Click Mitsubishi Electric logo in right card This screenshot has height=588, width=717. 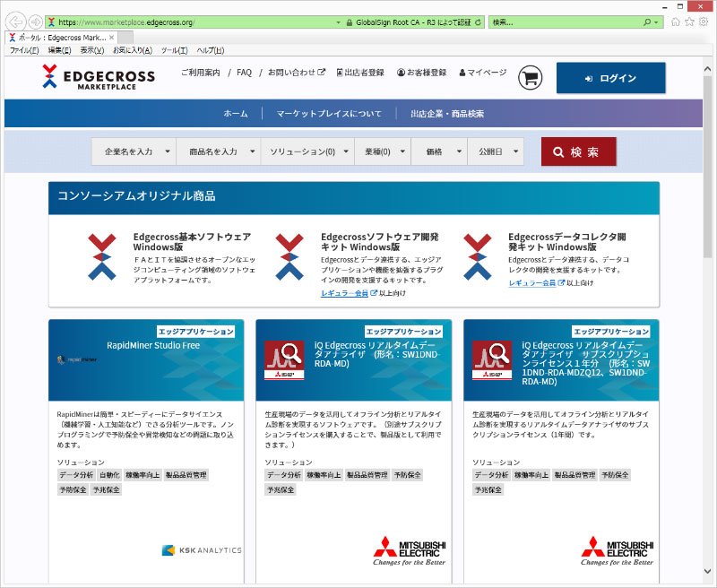(x=617, y=551)
